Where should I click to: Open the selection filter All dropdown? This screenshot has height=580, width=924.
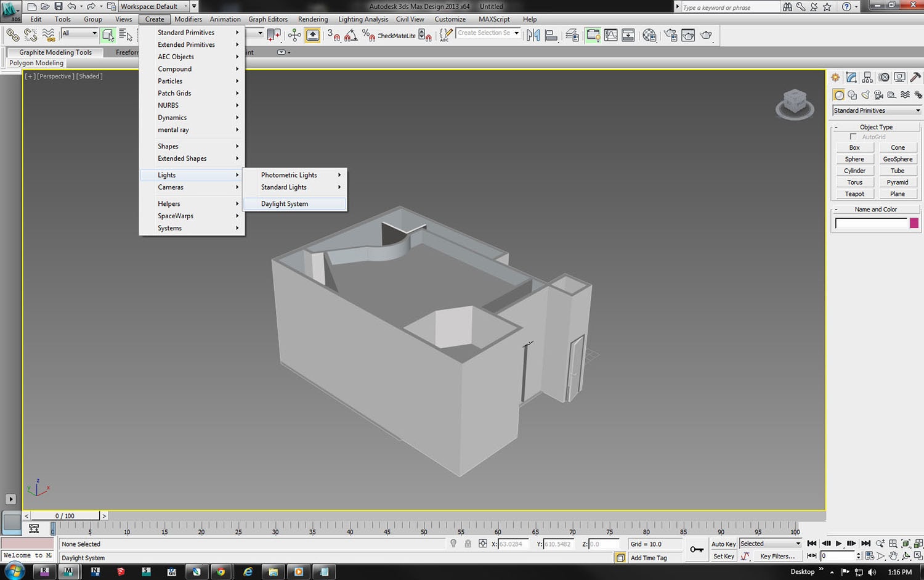(79, 33)
